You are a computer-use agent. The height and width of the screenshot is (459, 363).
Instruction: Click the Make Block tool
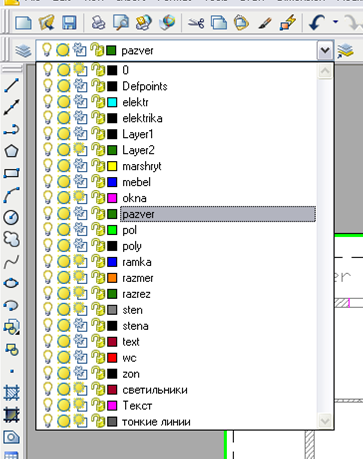pyautogui.click(x=11, y=349)
